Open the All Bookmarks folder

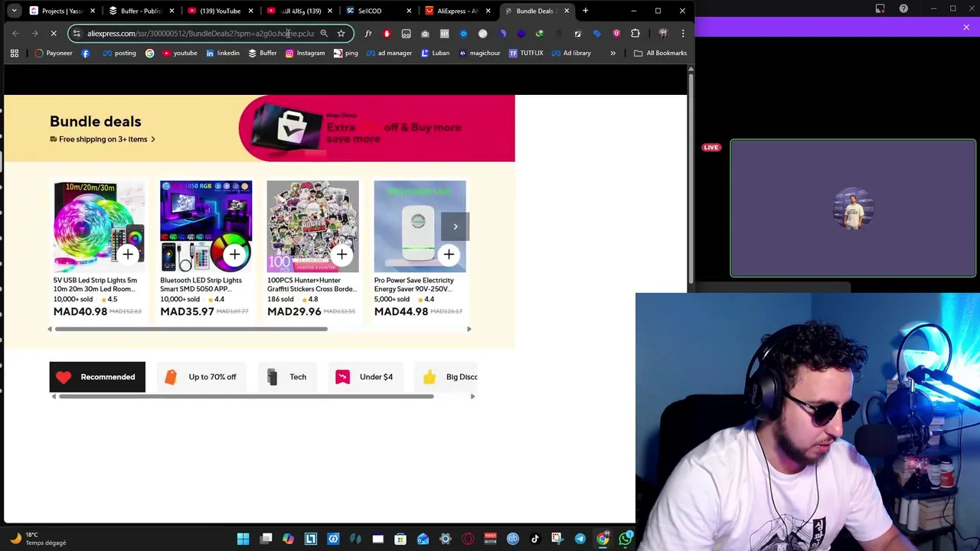[x=660, y=53]
